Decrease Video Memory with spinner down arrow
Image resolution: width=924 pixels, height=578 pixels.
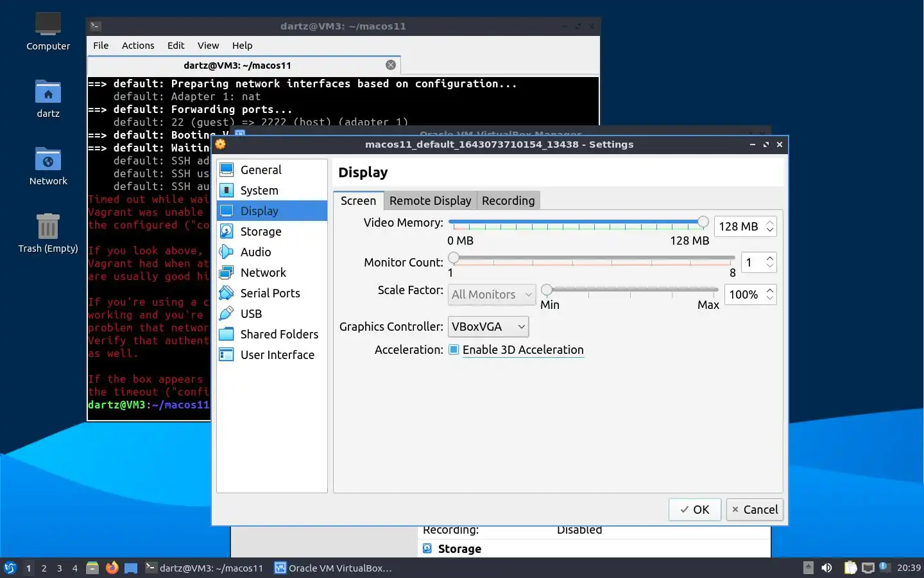pyautogui.click(x=769, y=230)
